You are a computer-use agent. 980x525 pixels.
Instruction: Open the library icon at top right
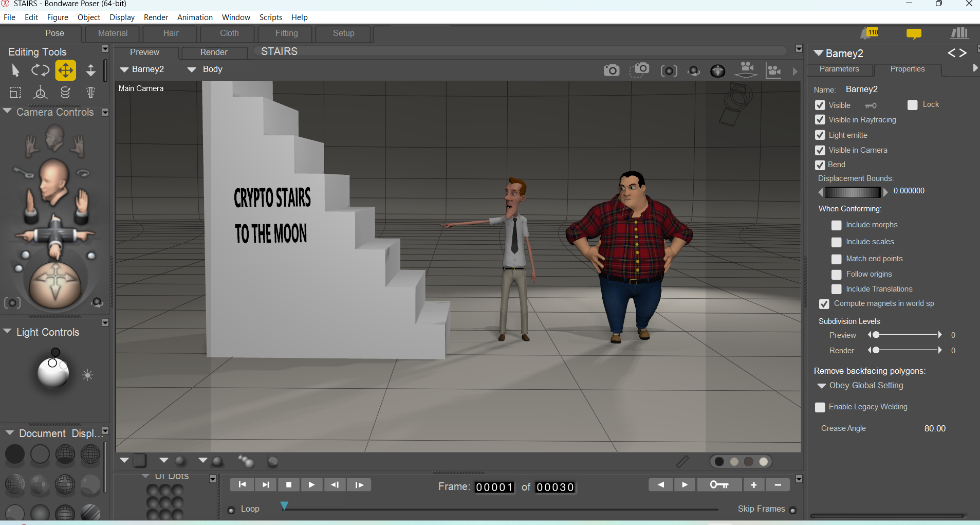(x=959, y=33)
